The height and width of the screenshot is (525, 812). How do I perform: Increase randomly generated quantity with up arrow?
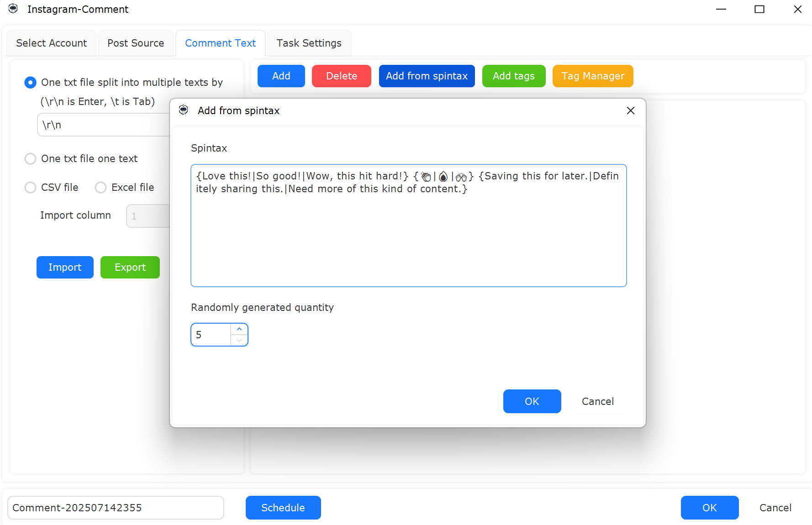point(239,329)
